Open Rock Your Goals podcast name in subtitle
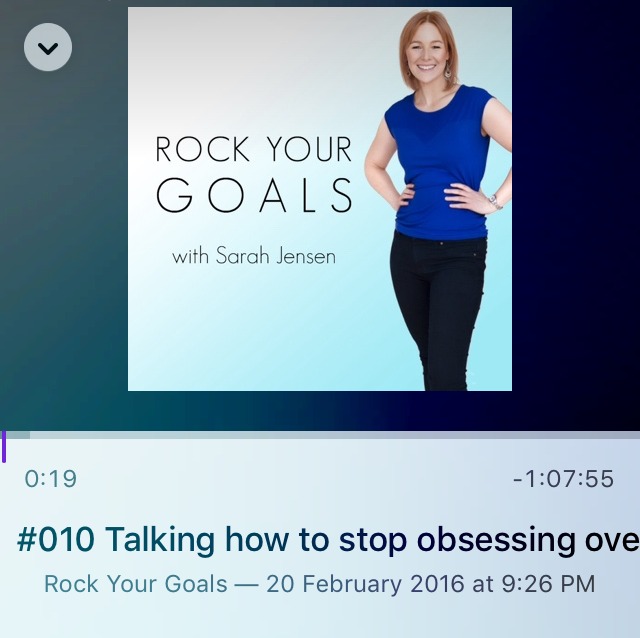Viewport: 640px width, 638px height. [136, 584]
